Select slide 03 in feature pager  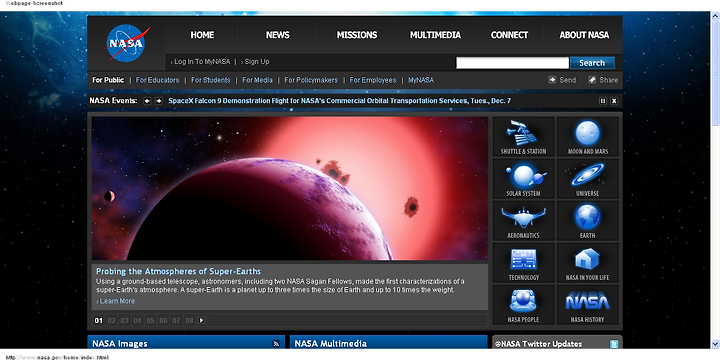pyautogui.click(x=124, y=321)
